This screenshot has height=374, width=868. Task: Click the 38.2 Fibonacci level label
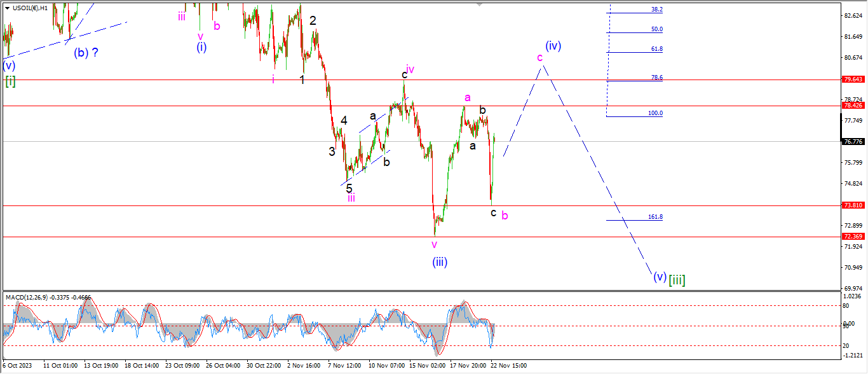(x=656, y=10)
